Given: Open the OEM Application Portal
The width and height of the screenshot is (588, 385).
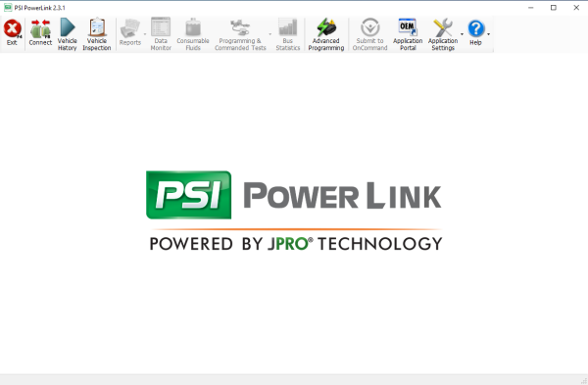Looking at the screenshot, I should [x=408, y=34].
